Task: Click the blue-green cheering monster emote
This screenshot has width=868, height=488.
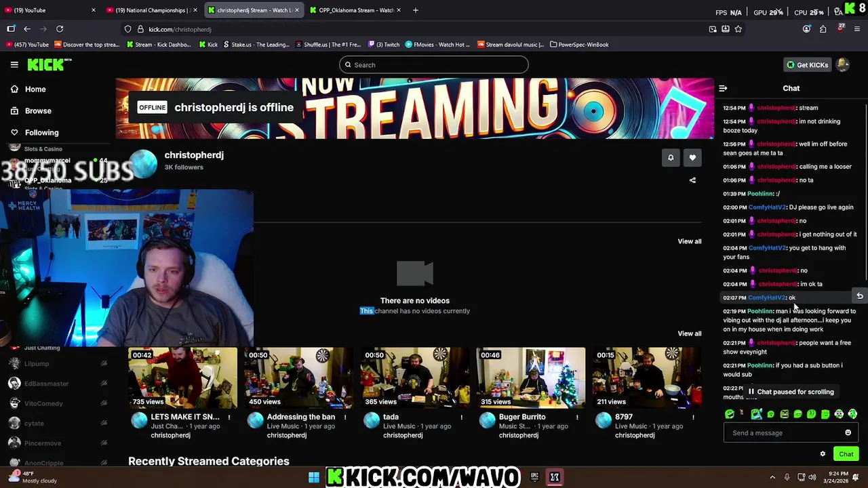Action: pyautogui.click(x=757, y=414)
